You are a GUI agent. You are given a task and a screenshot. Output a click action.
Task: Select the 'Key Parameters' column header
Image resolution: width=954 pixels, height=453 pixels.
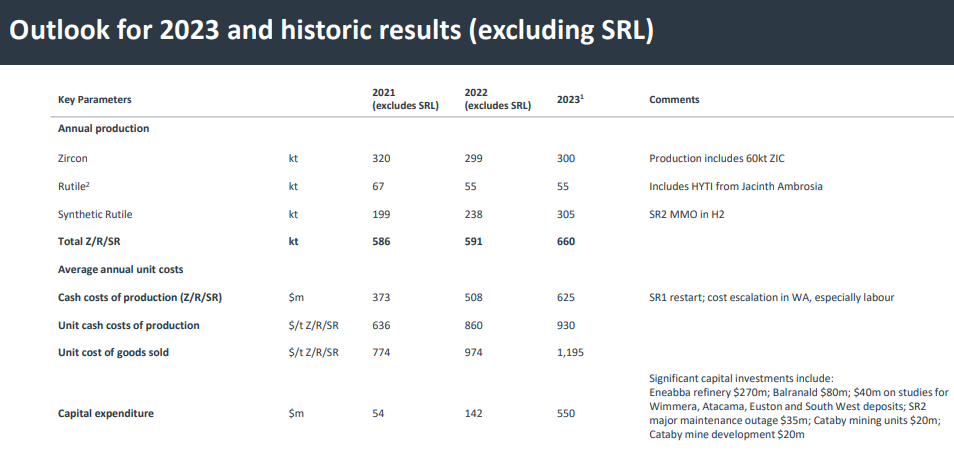click(95, 100)
